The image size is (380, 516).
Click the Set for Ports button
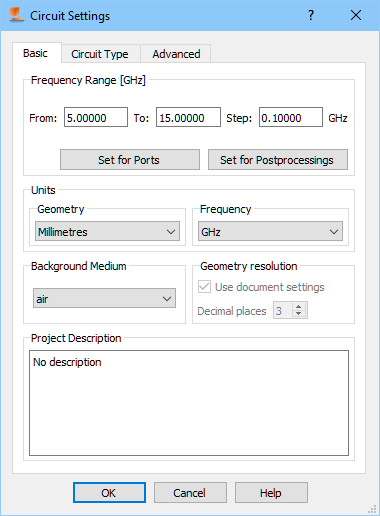pyautogui.click(x=130, y=160)
